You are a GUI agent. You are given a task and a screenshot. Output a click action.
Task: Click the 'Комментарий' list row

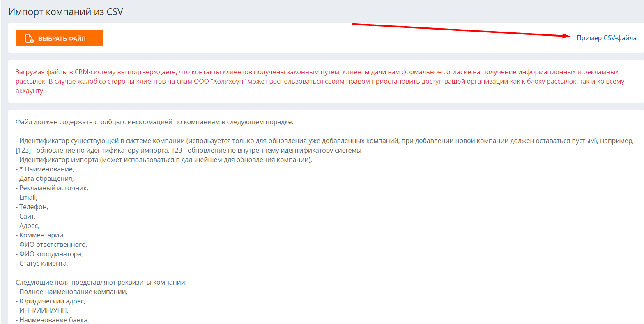40,235
